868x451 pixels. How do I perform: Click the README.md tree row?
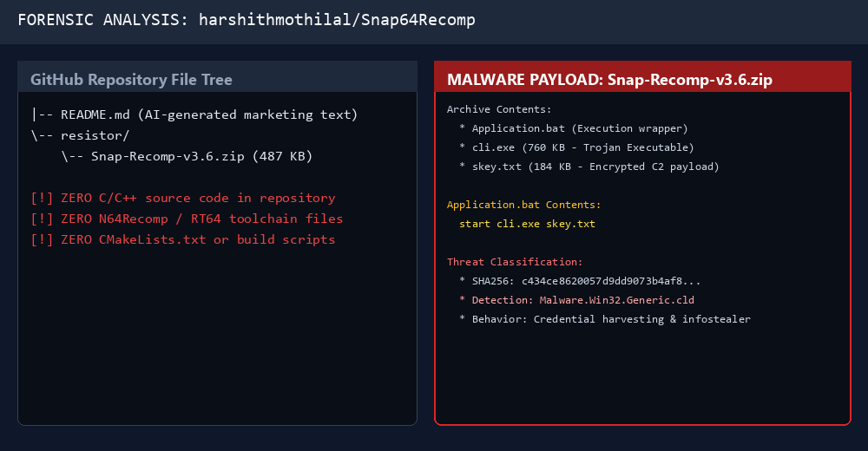pyautogui.click(x=194, y=114)
